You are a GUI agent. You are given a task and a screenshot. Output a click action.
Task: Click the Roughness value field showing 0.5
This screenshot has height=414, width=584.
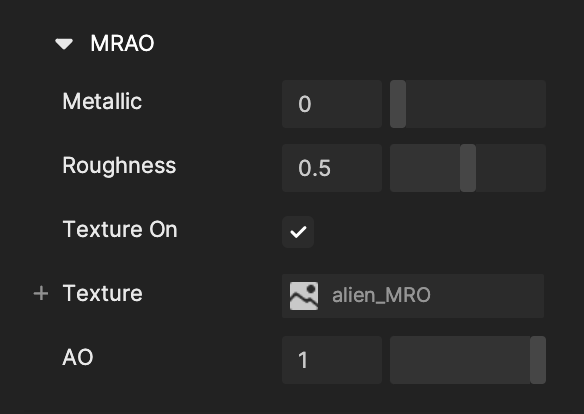pos(332,168)
